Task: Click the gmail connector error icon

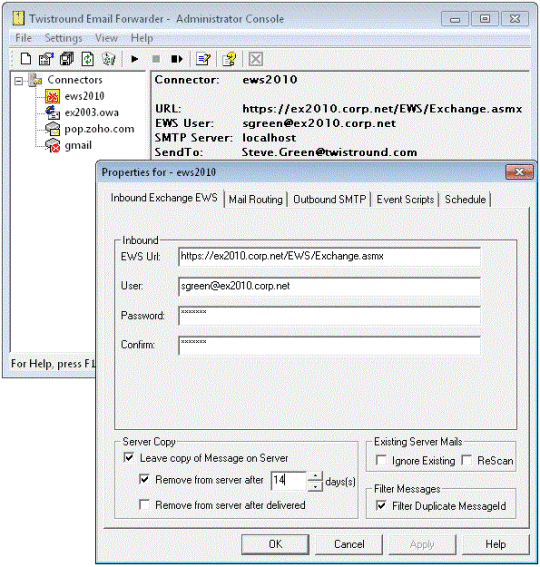Action: [x=52, y=145]
